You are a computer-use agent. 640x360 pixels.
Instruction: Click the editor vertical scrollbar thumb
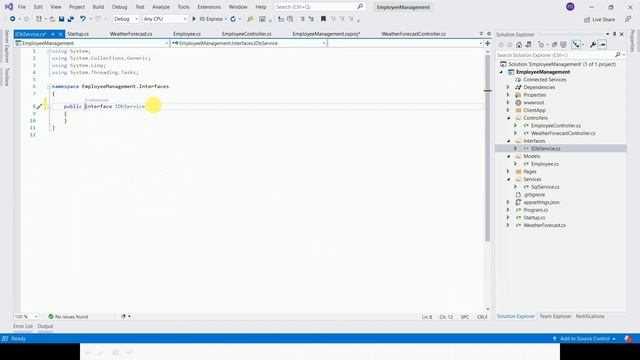[488, 147]
